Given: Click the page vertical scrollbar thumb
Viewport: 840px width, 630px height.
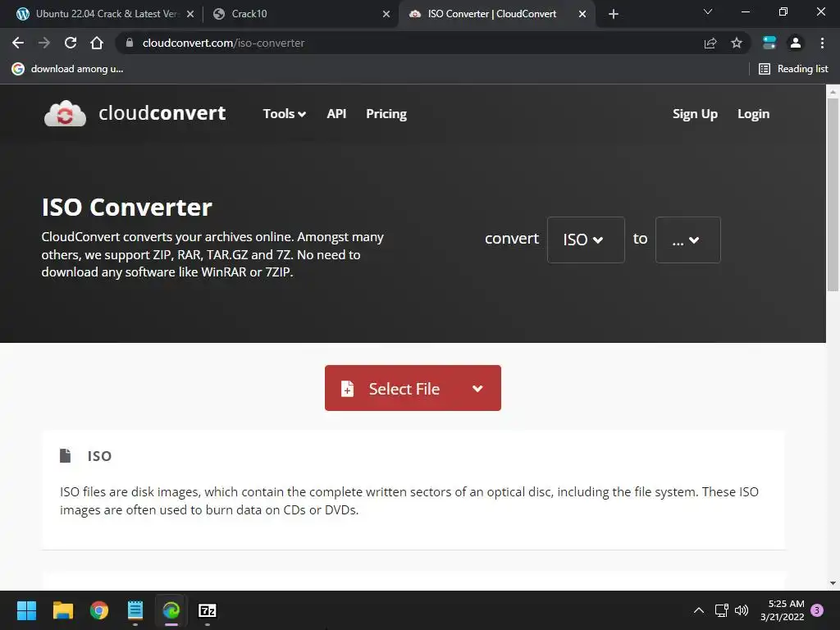Looking at the screenshot, I should coord(833,195).
